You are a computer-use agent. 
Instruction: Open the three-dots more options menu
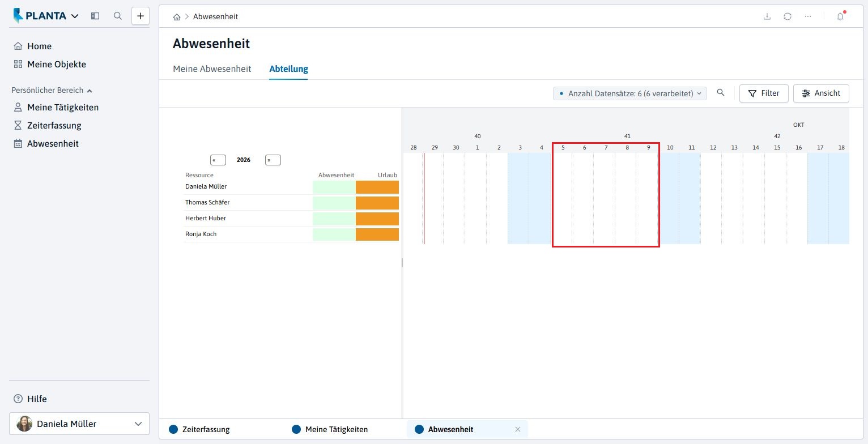(808, 16)
